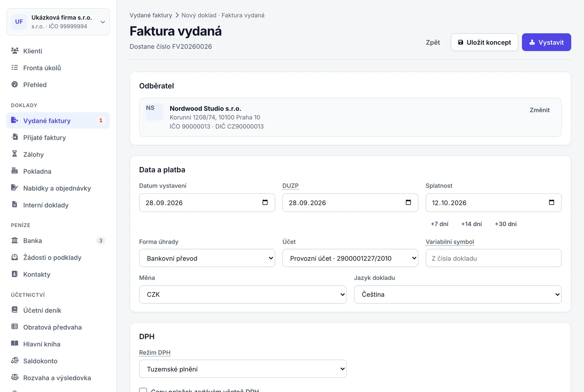Open Banka section

[x=58, y=241]
